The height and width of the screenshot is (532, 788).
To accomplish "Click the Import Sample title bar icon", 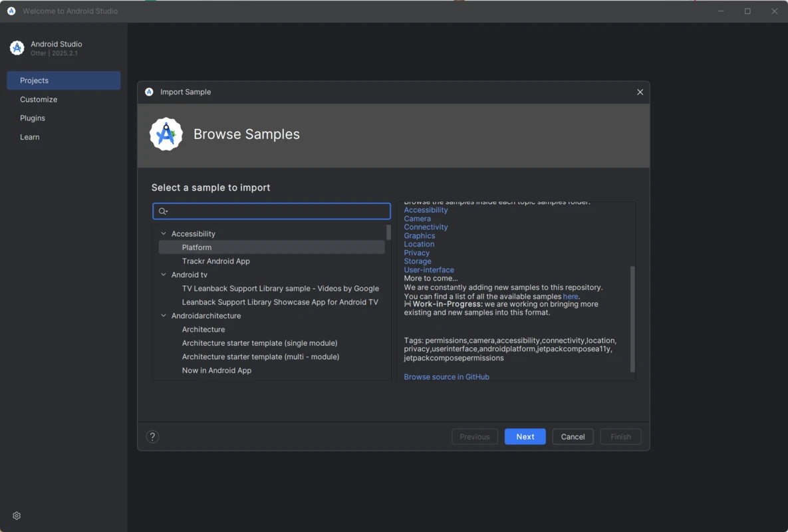I will coord(149,92).
